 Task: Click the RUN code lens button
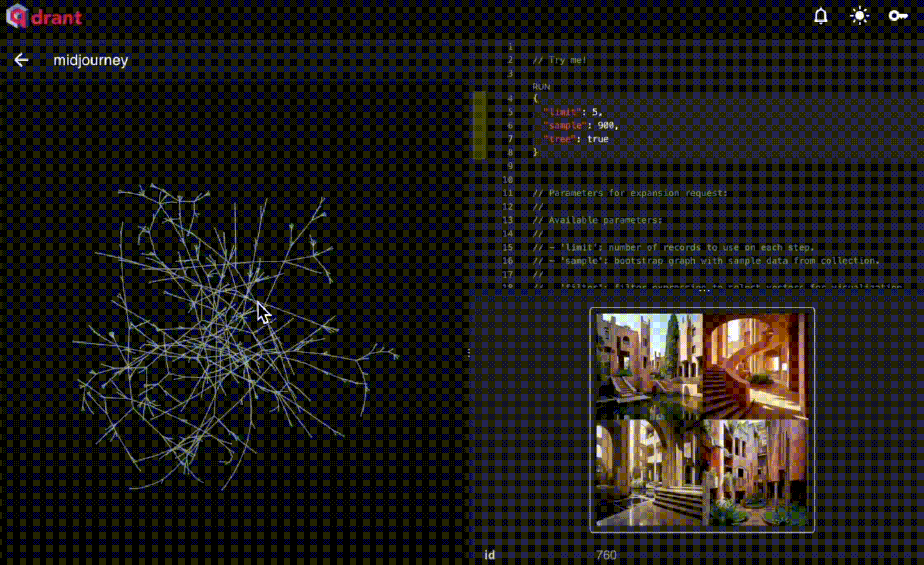coord(541,87)
